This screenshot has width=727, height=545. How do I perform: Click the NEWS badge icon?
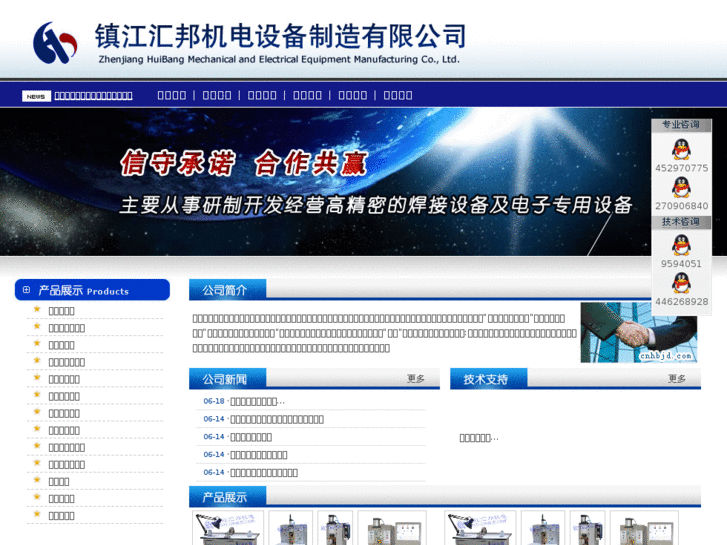pyautogui.click(x=36, y=96)
